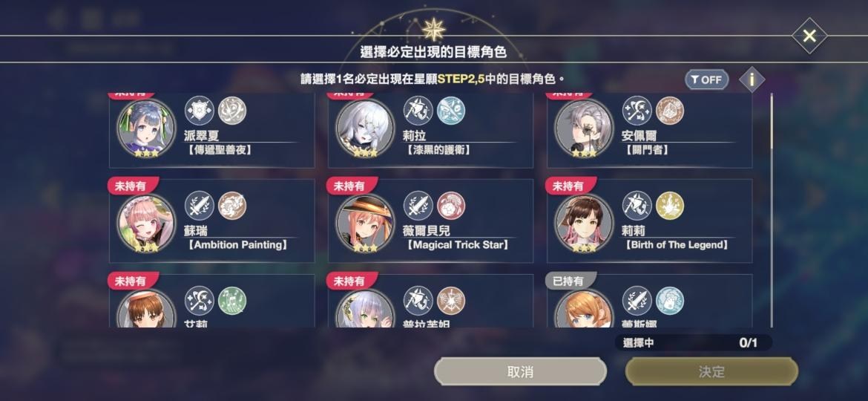Screen dimensions: 868x401
Task: Choose 莉莉 Birth of The Legend portrait
Action: (584, 223)
